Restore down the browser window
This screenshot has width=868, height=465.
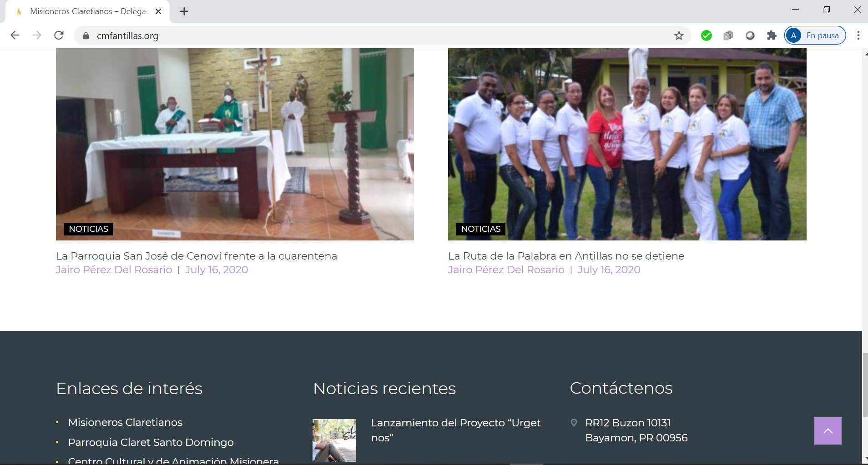tap(826, 10)
